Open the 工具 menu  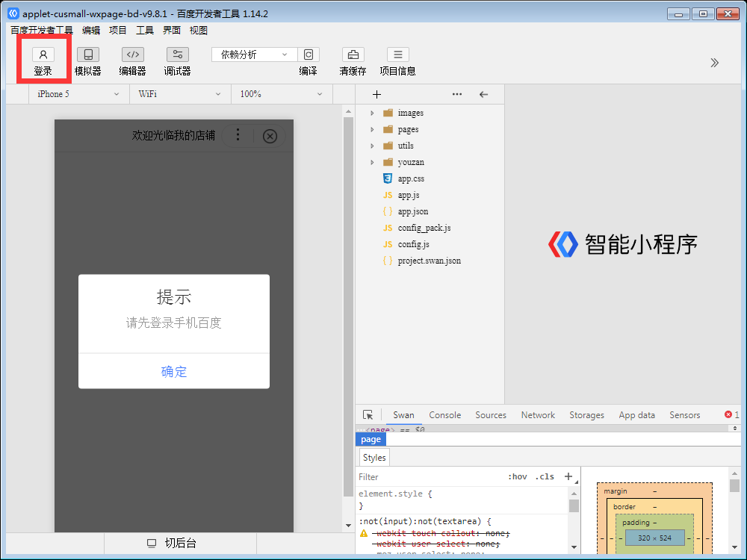tap(145, 31)
